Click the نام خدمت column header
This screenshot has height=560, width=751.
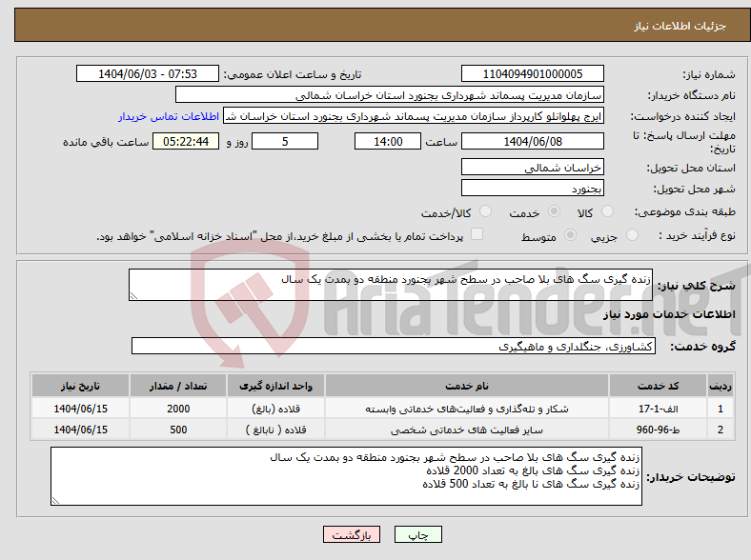(467, 386)
